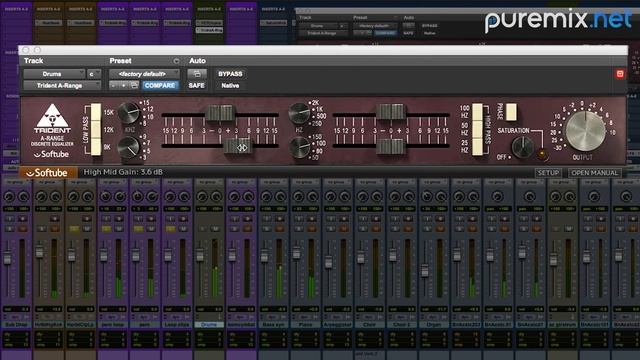Click BYPASS in the background plugin window

[x=429, y=26]
